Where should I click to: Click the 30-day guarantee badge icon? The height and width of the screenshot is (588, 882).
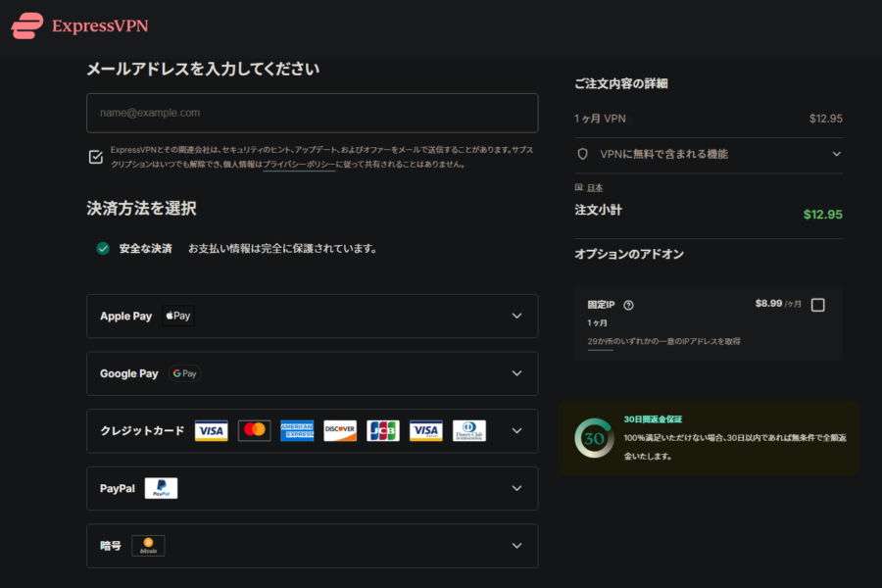[x=594, y=438]
